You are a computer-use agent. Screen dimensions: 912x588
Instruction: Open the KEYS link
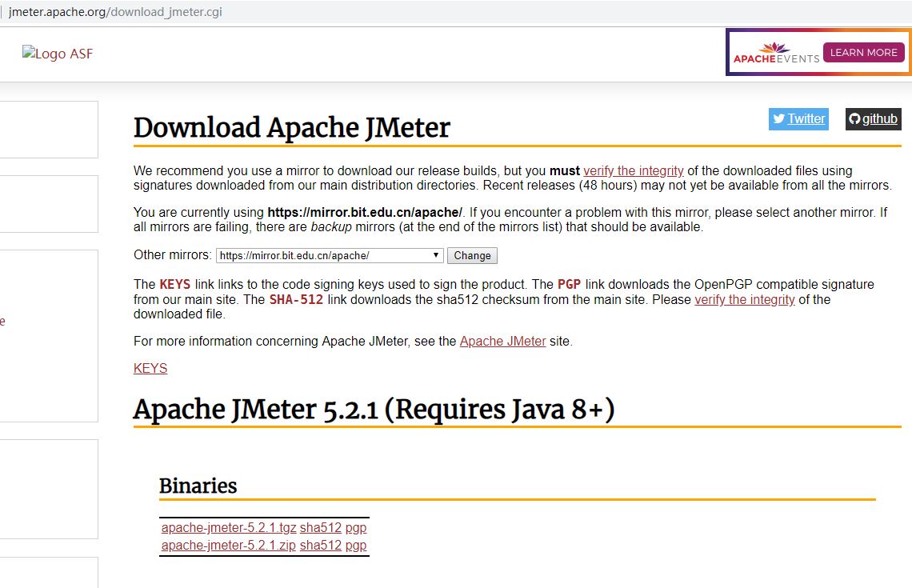(x=150, y=368)
